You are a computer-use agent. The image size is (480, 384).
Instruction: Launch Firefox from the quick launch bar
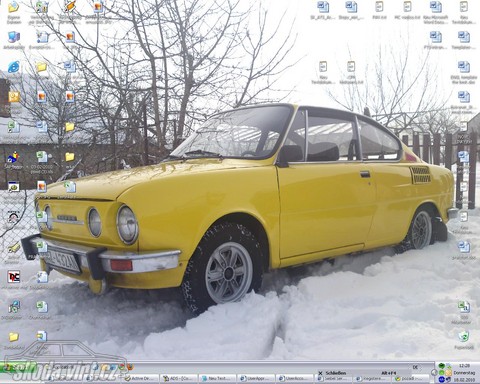(x=130, y=367)
